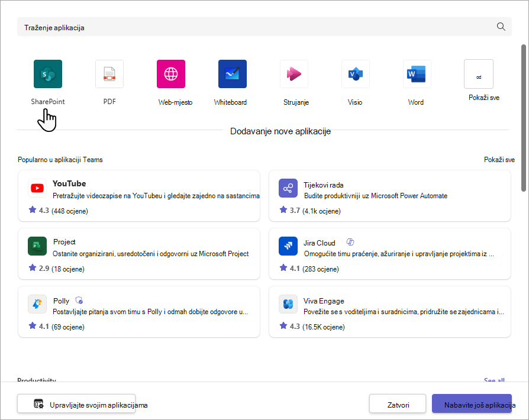
Task: Open the YouTube app card title
Action: 69,183
